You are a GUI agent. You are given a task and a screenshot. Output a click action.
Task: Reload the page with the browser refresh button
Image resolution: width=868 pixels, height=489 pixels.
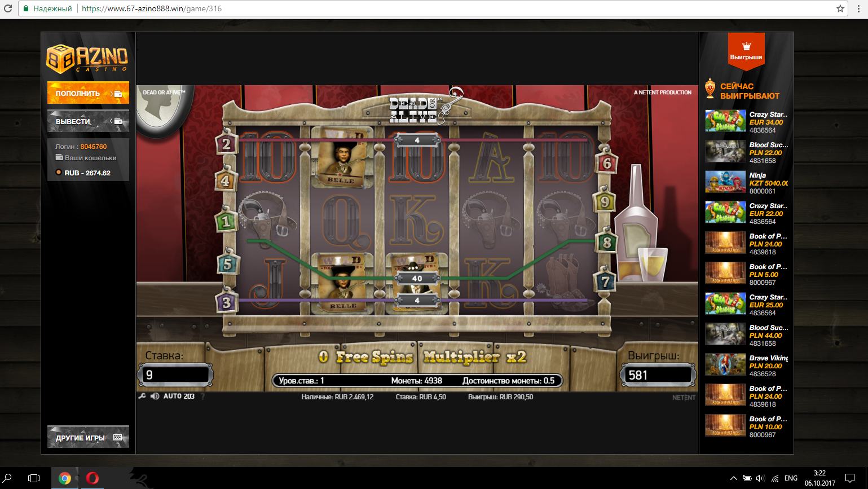(8, 9)
